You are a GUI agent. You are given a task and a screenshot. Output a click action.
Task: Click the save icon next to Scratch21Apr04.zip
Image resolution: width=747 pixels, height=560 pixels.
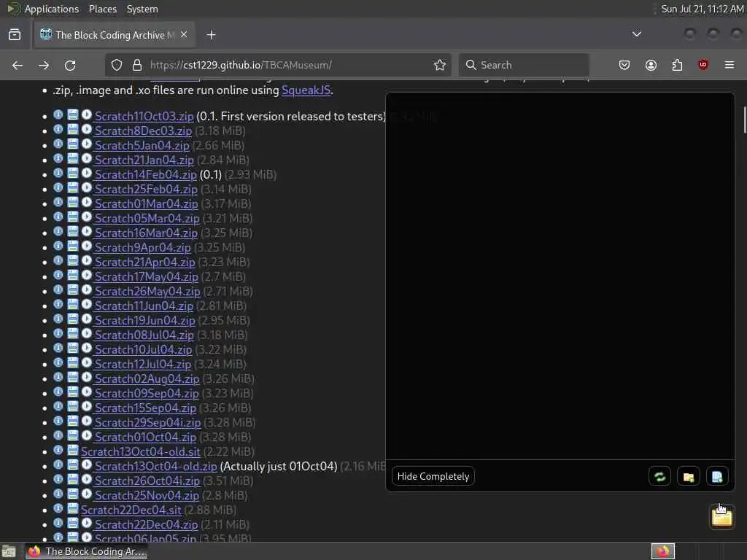[72, 261]
